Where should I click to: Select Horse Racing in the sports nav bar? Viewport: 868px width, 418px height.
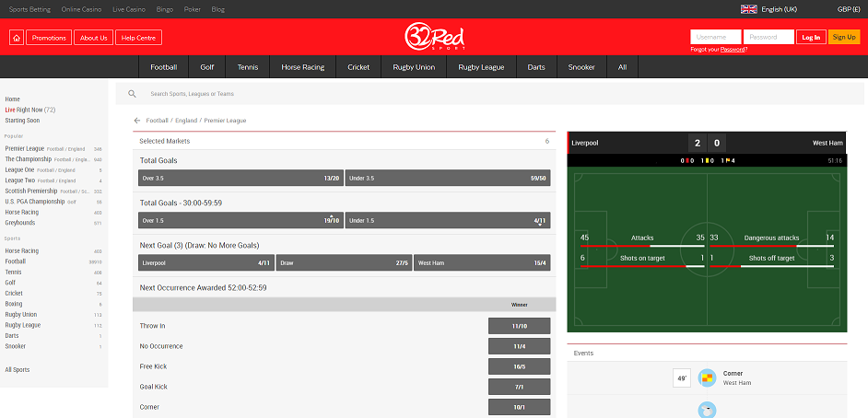[x=303, y=67]
